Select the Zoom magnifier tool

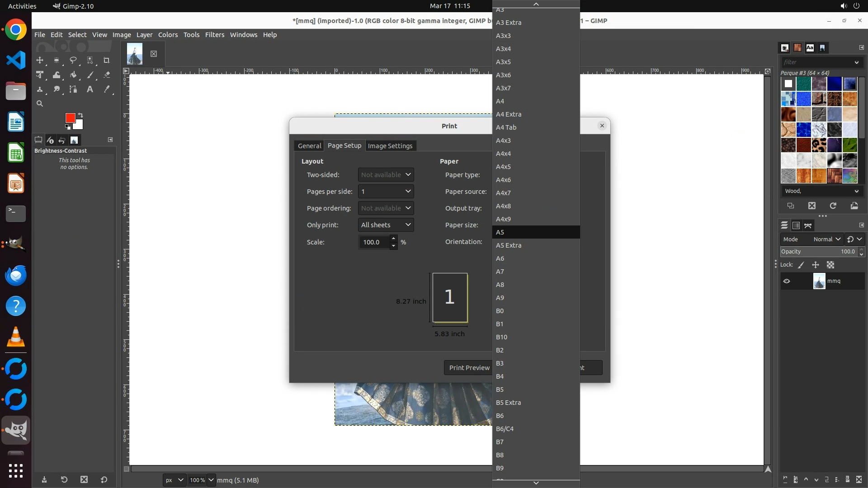click(40, 104)
